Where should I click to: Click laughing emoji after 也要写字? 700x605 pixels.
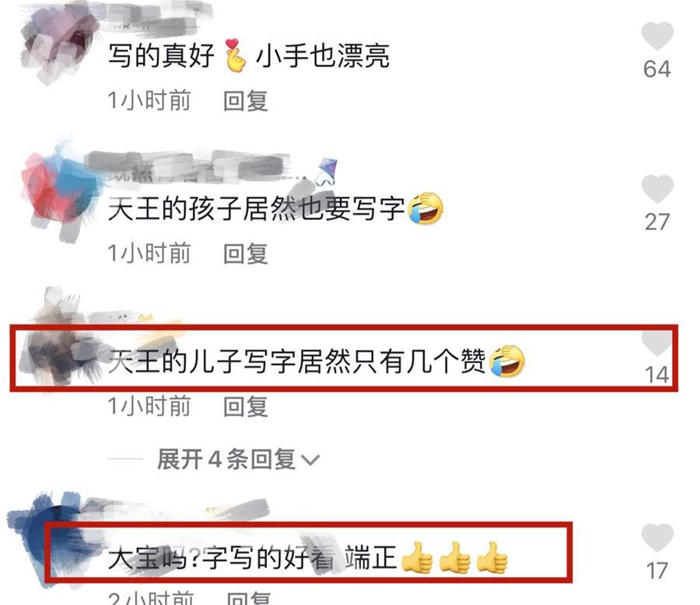click(425, 208)
